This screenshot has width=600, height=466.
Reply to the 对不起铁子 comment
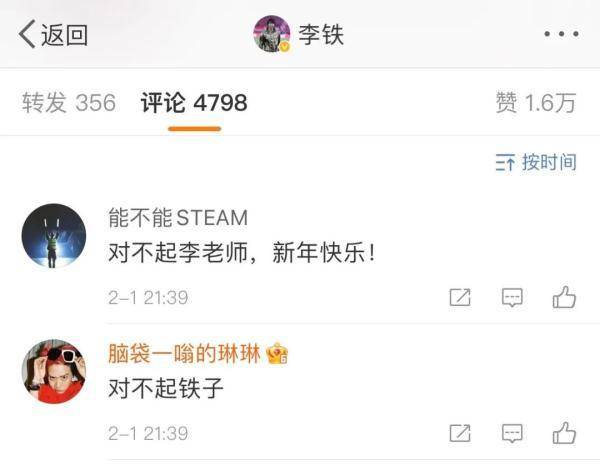[512, 433]
